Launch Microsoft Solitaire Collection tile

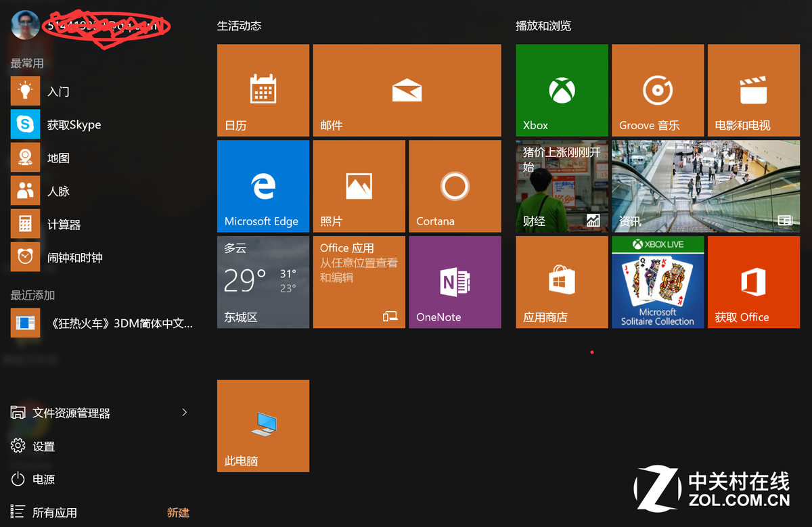pyautogui.click(x=658, y=282)
